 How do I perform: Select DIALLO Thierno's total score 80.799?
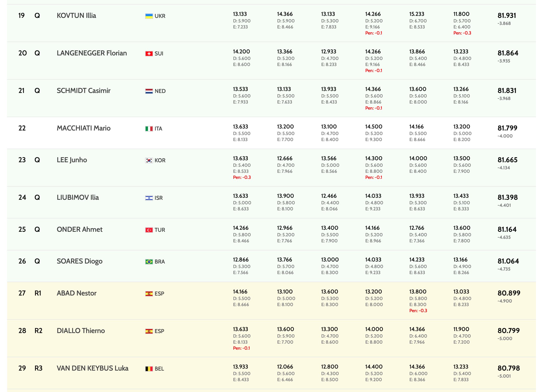[509, 331]
